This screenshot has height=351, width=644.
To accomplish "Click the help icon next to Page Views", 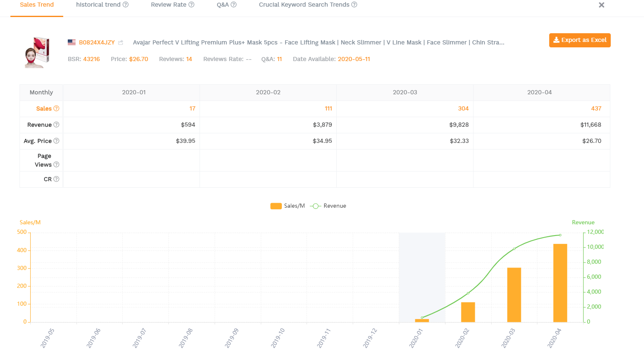I will point(56,164).
